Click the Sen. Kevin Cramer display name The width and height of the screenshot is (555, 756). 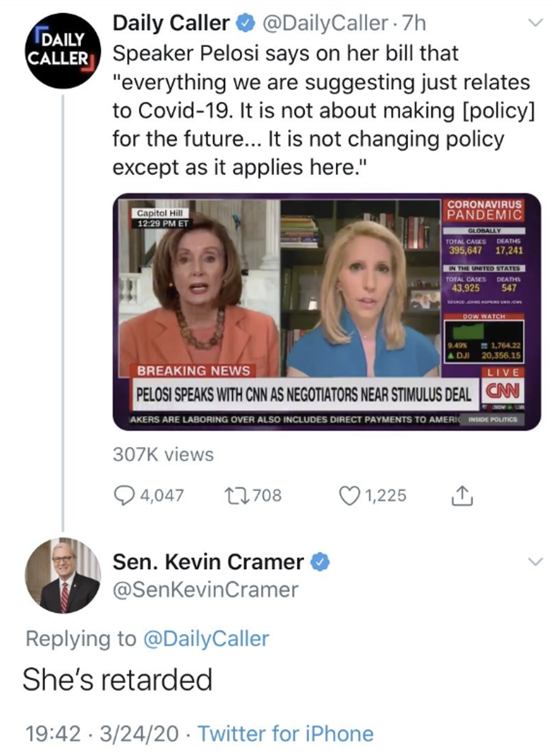tap(208, 562)
